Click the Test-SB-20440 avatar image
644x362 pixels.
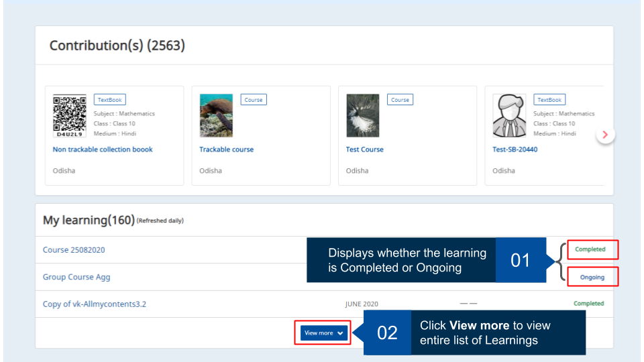pyautogui.click(x=509, y=115)
